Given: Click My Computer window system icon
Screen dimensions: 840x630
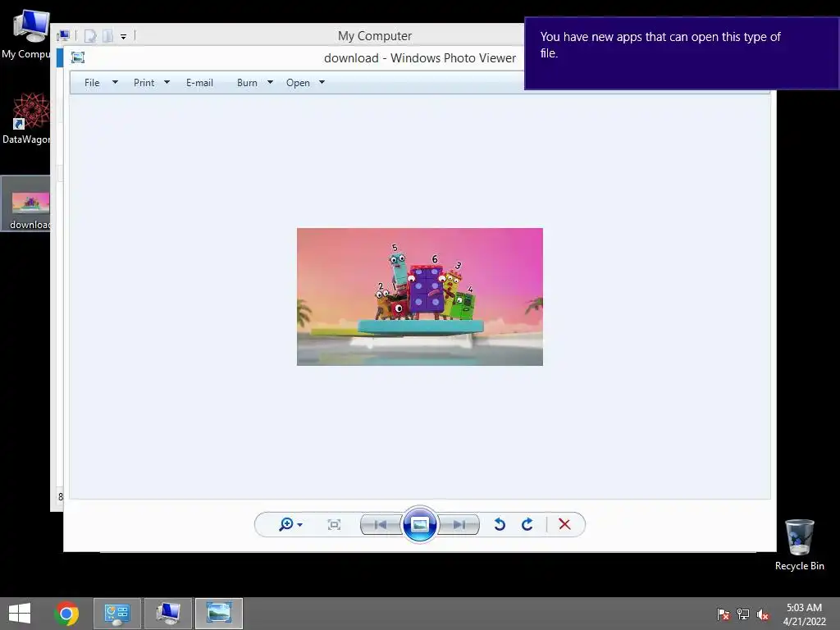Looking at the screenshot, I should click(x=64, y=36).
